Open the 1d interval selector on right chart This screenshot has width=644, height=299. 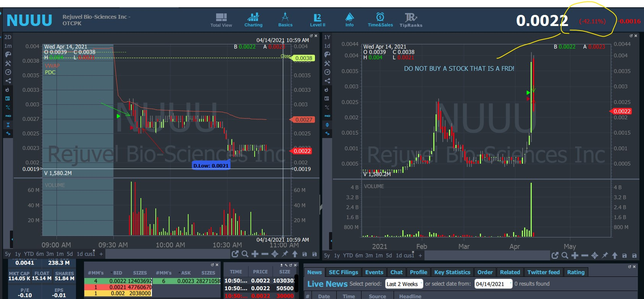(327, 46)
